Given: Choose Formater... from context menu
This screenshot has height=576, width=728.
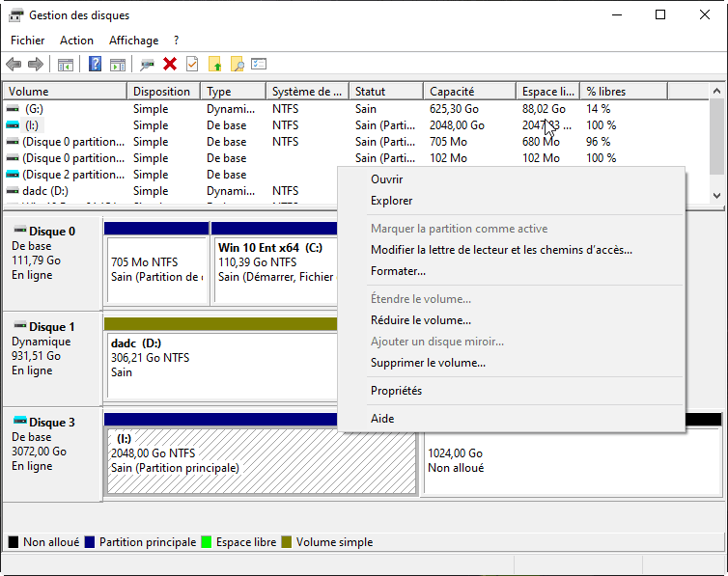Looking at the screenshot, I should pos(398,271).
